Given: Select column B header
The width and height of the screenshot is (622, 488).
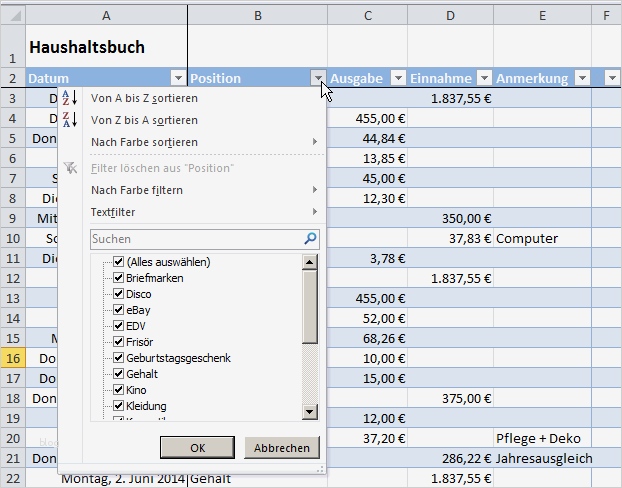Looking at the screenshot, I should pyautogui.click(x=258, y=15).
